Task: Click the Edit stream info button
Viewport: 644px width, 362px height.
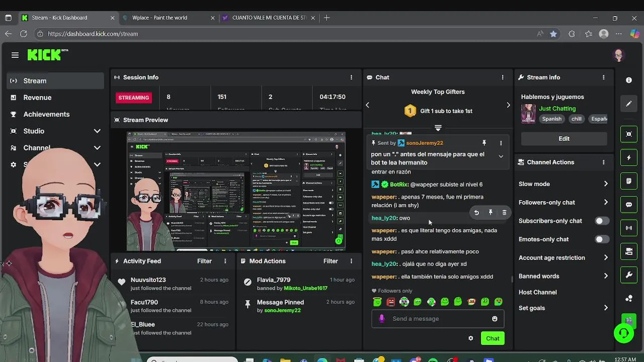Action: coord(564,139)
